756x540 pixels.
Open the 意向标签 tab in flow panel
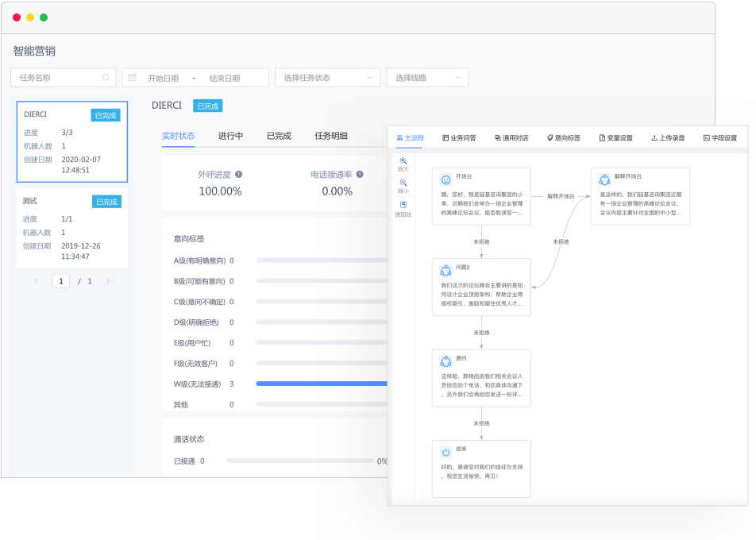click(x=564, y=138)
